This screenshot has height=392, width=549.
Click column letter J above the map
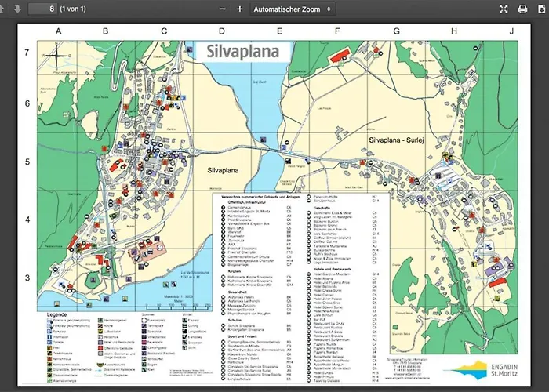[511, 31]
